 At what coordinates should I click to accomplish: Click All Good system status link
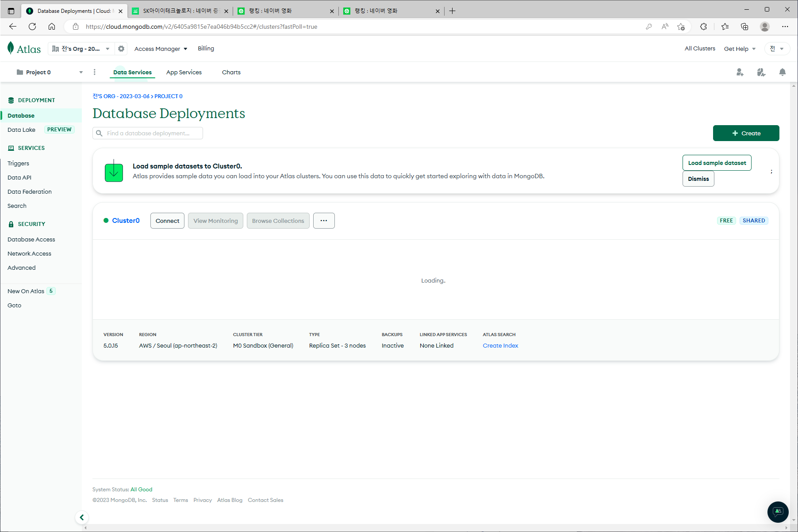[x=141, y=489]
